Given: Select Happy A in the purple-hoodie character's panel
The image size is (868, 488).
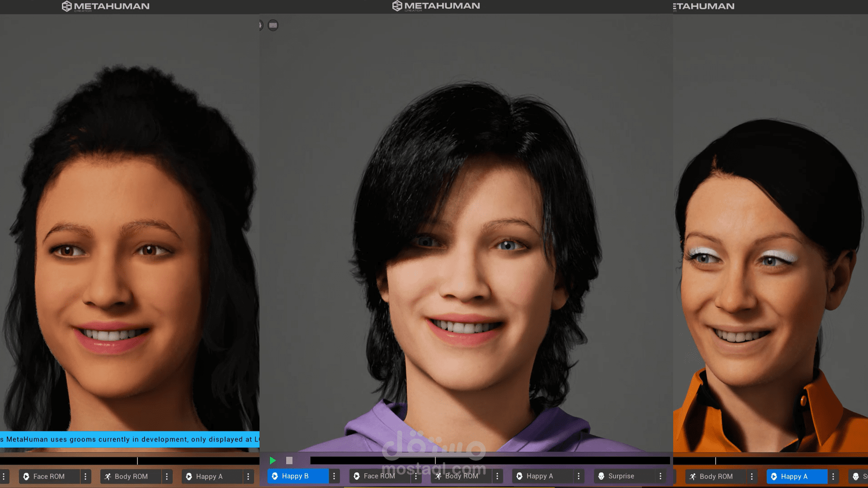Looking at the screenshot, I should click(x=539, y=476).
